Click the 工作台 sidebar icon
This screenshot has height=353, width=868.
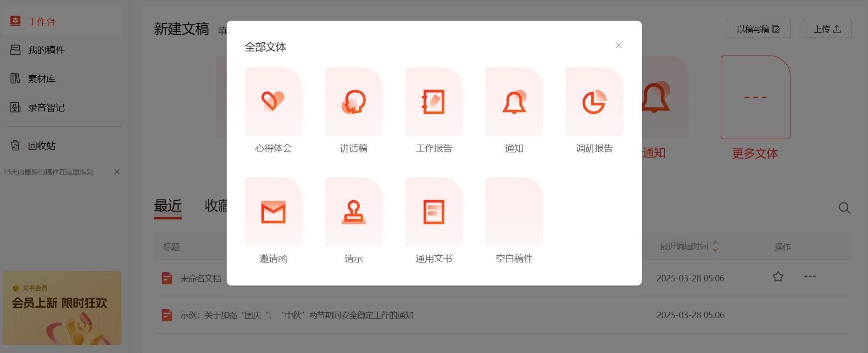pyautogui.click(x=15, y=21)
